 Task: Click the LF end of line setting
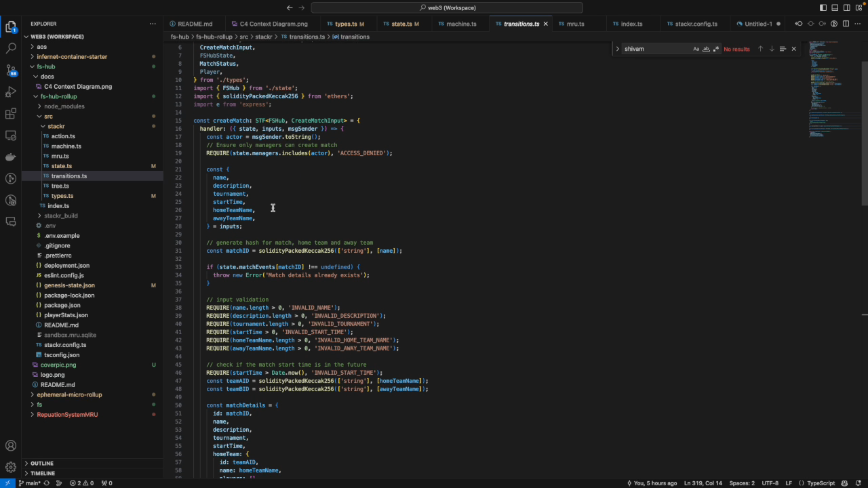[789, 483]
